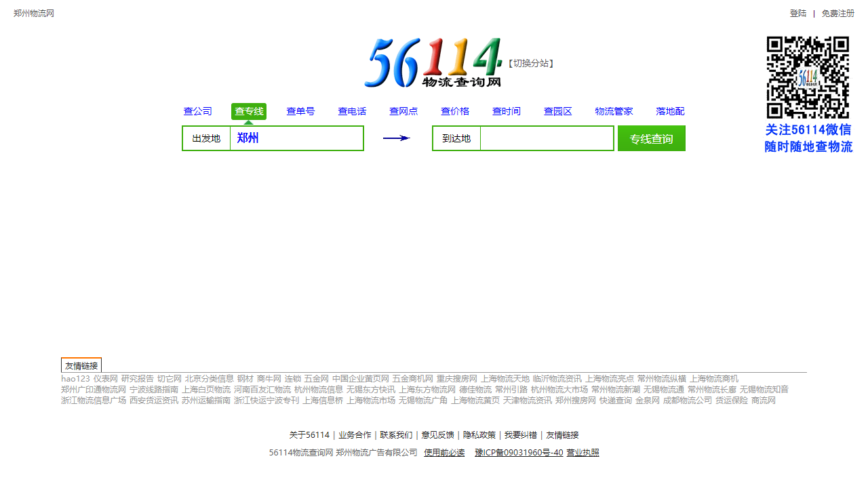This screenshot has height=488, width=868.
Task: Click the 联系我们 footer link
Action: tap(396, 435)
